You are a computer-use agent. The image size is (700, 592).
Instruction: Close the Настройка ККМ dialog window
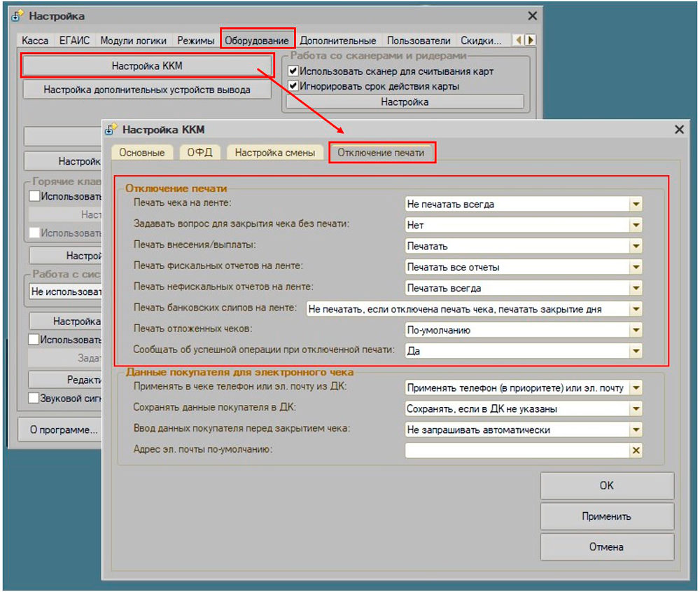678,130
